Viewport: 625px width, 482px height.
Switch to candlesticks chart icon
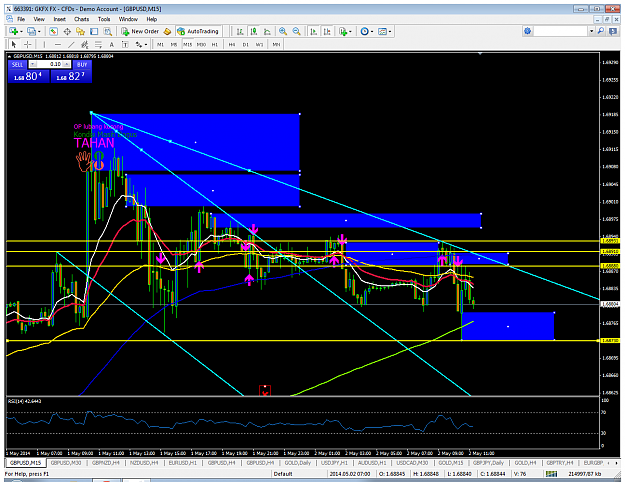tap(254, 31)
